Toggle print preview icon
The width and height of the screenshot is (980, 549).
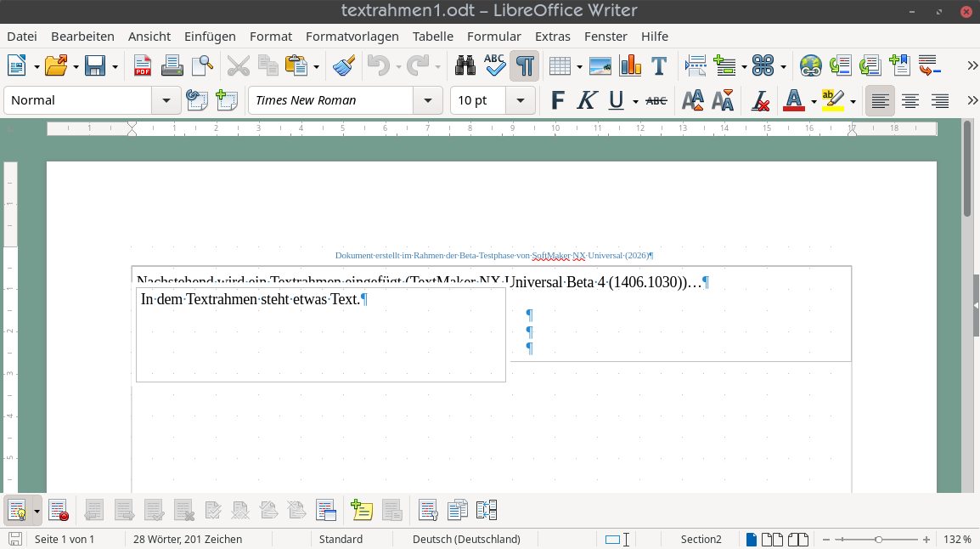pos(202,65)
